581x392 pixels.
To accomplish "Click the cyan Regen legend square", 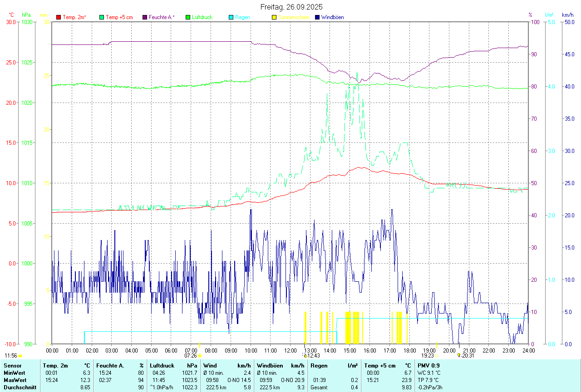I will [x=231, y=17].
